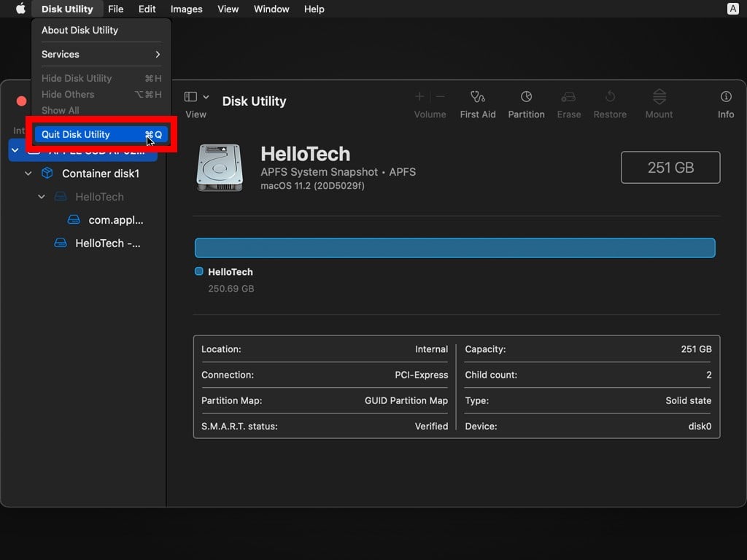Click the input source indicator in menu bar
The width and height of the screenshot is (747, 560).
pos(732,9)
